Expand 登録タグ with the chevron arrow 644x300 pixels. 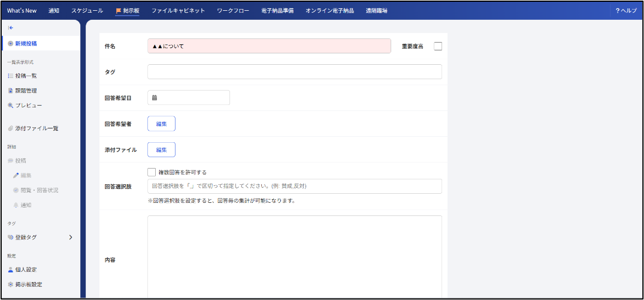click(71, 238)
